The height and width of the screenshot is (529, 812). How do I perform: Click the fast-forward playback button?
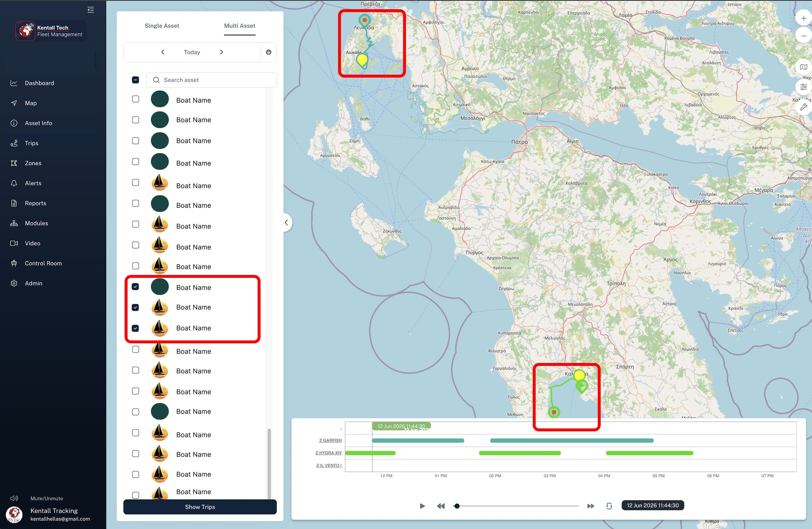tap(591, 506)
